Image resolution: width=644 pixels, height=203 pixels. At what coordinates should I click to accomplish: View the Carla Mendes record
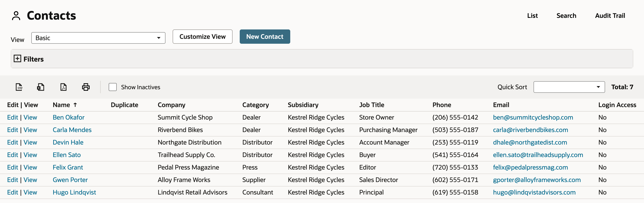pyautogui.click(x=30, y=130)
